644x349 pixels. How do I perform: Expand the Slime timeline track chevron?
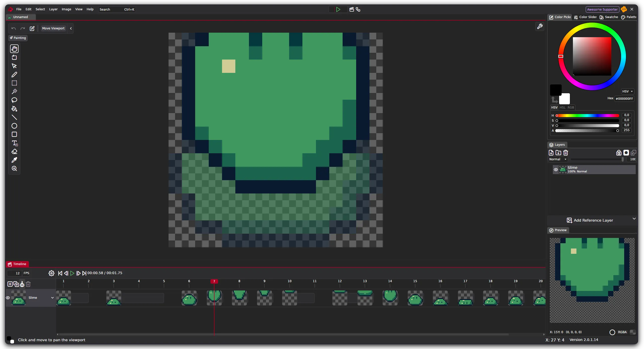[x=52, y=298]
